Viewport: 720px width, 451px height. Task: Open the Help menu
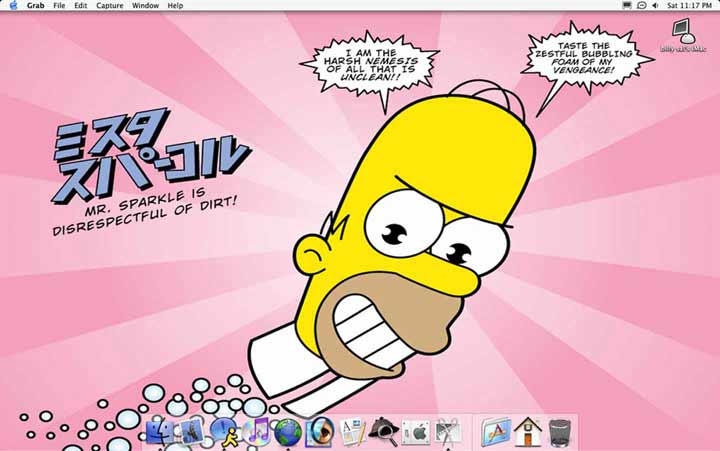[x=175, y=6]
